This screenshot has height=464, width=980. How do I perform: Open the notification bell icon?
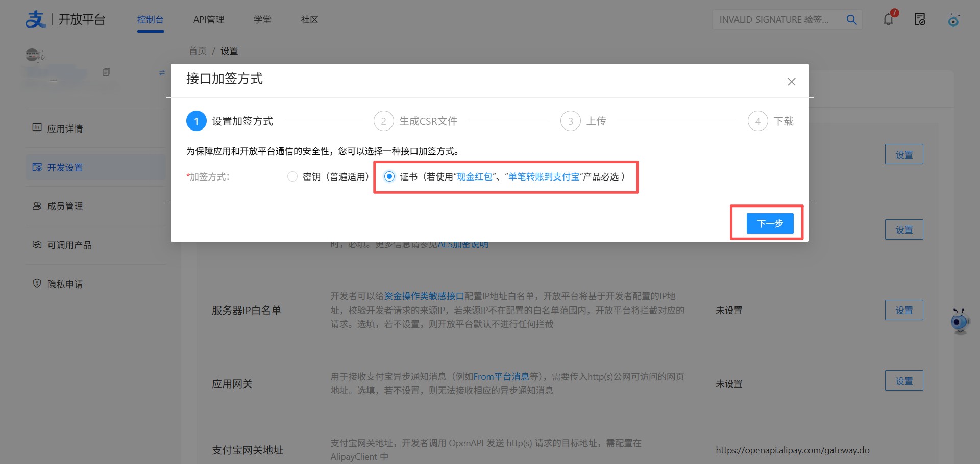pyautogui.click(x=889, y=19)
